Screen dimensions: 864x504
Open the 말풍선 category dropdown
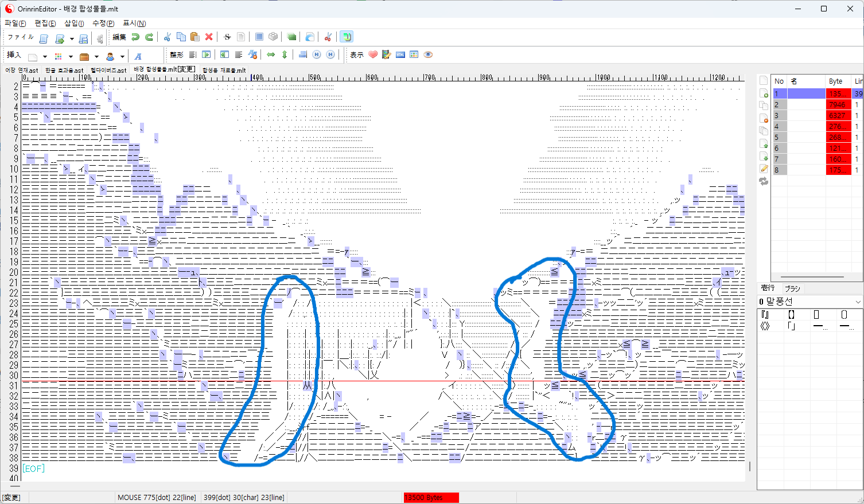[x=858, y=302]
